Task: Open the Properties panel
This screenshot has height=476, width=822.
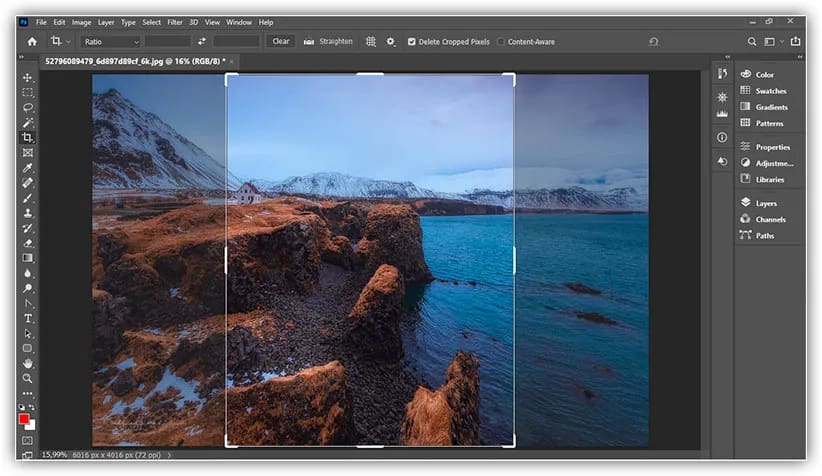Action: click(765, 147)
